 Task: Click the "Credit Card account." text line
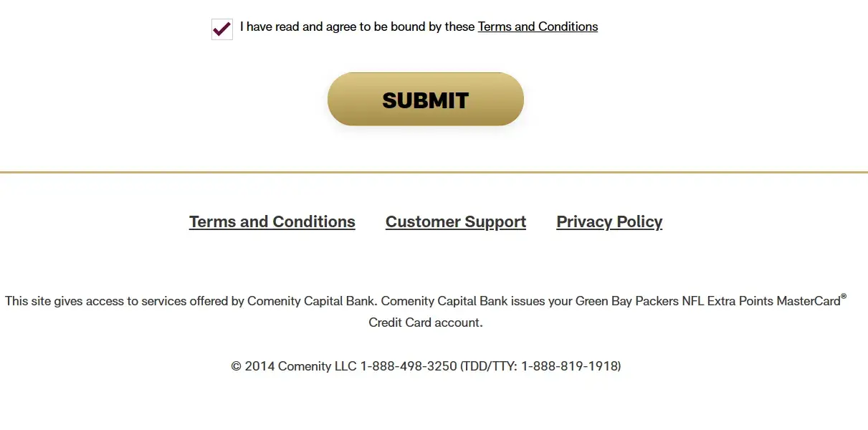426,322
